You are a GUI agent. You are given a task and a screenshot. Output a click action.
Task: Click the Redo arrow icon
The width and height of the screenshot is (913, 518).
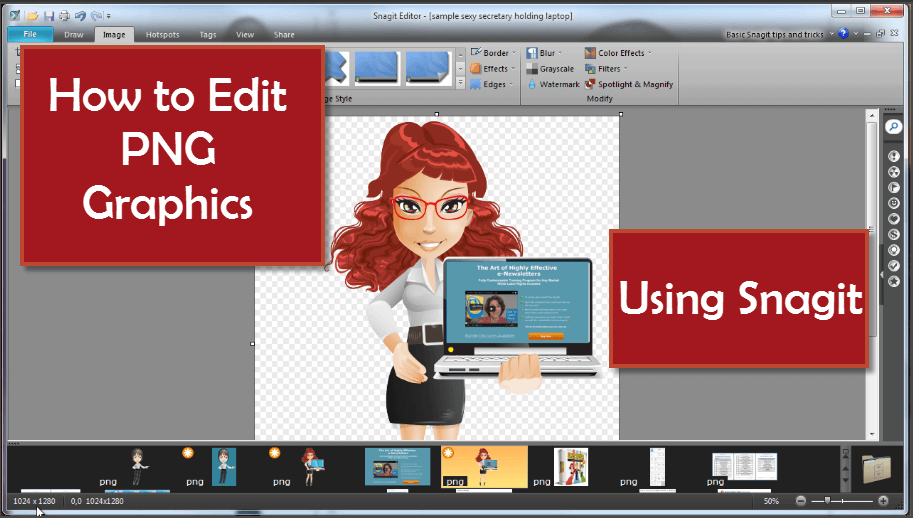tap(96, 16)
